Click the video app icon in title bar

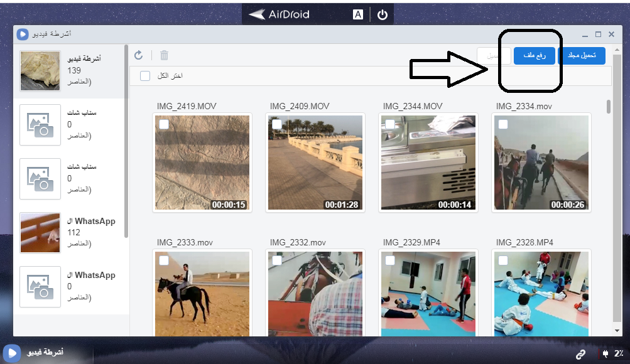[x=23, y=35]
